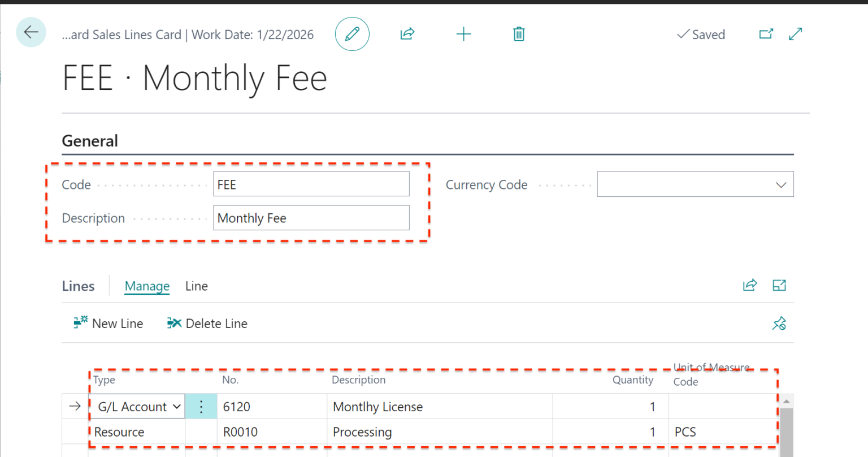Click the Description field showing Monthly Fee
This screenshot has height=457, width=868.
311,218
